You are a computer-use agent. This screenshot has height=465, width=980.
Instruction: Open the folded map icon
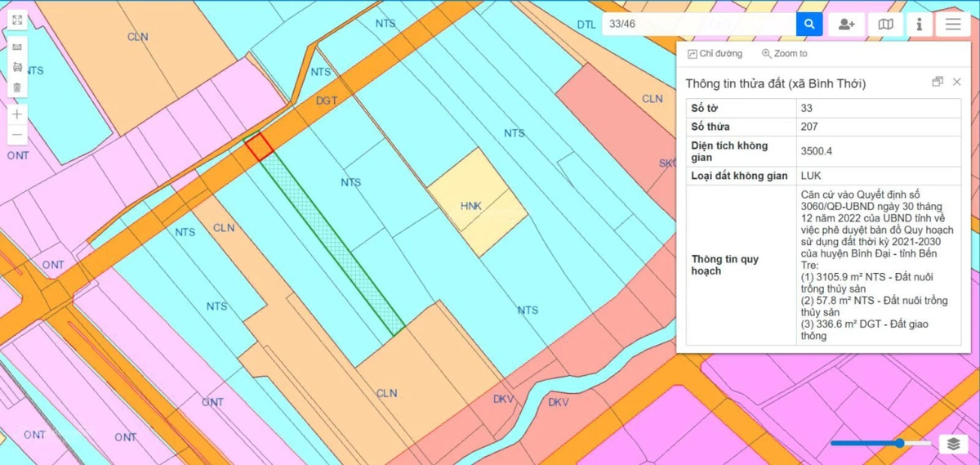[885, 24]
